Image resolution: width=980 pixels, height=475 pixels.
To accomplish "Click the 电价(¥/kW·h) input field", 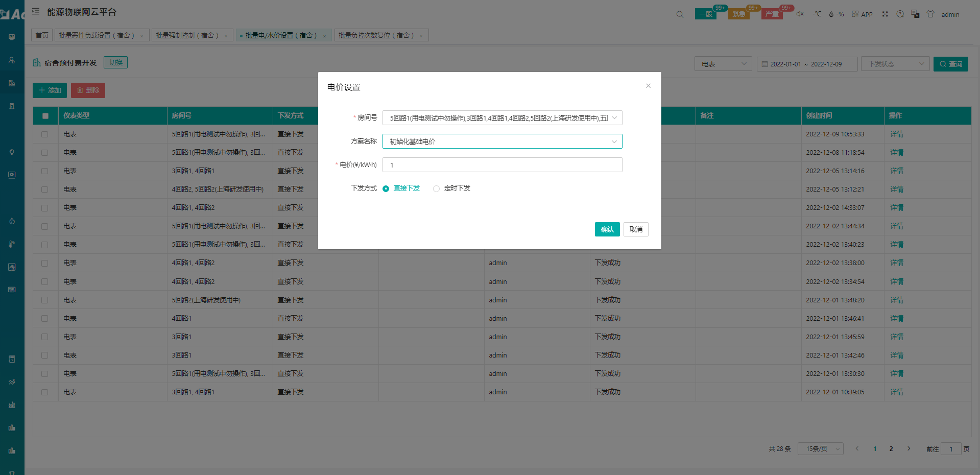I will click(502, 165).
